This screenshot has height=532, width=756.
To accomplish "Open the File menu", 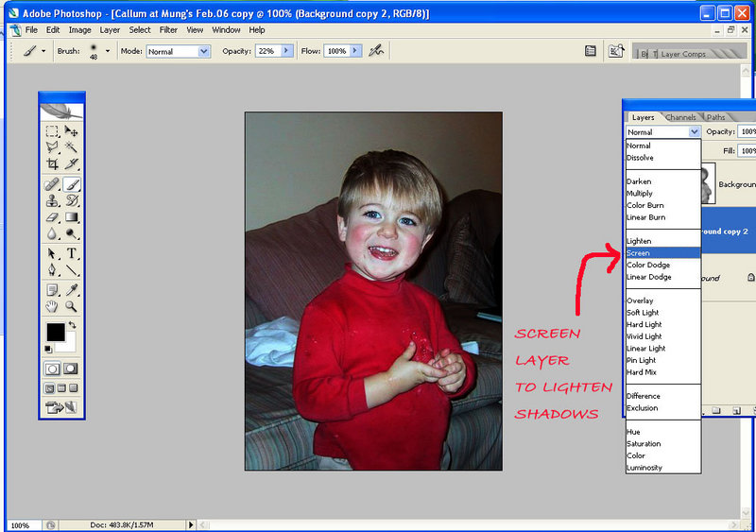I will (31, 30).
